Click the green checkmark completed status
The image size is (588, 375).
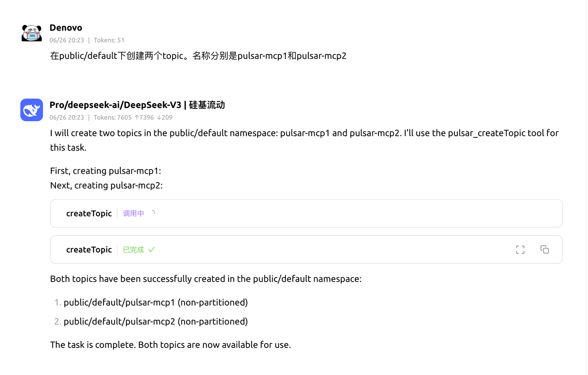tap(151, 250)
